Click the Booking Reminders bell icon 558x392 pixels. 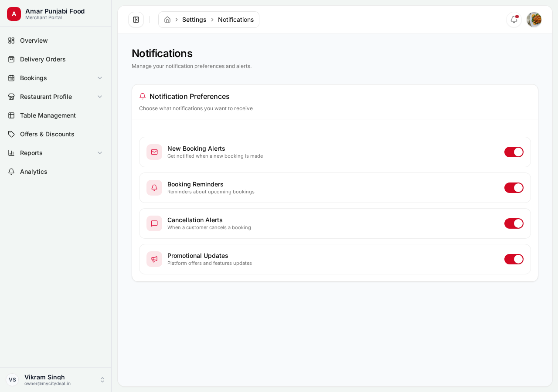[x=154, y=188]
